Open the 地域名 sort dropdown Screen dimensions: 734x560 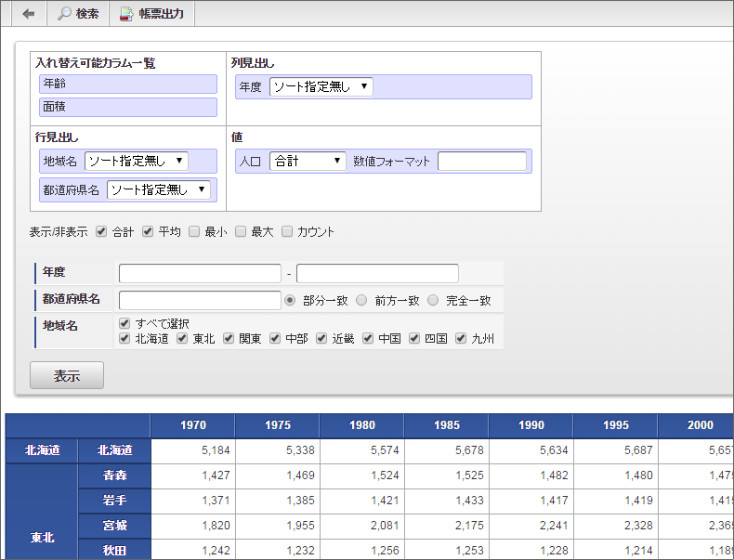(x=137, y=161)
